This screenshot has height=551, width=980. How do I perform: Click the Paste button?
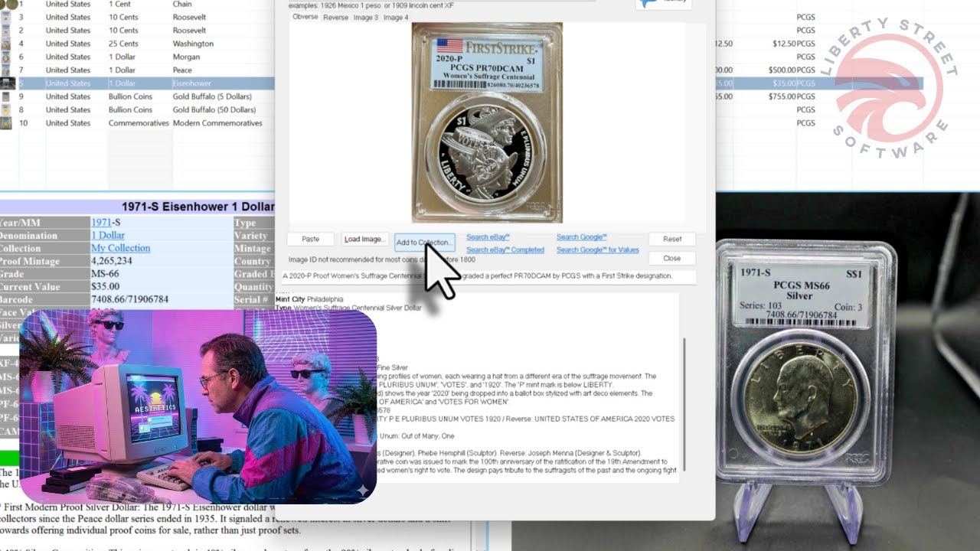[x=310, y=240]
